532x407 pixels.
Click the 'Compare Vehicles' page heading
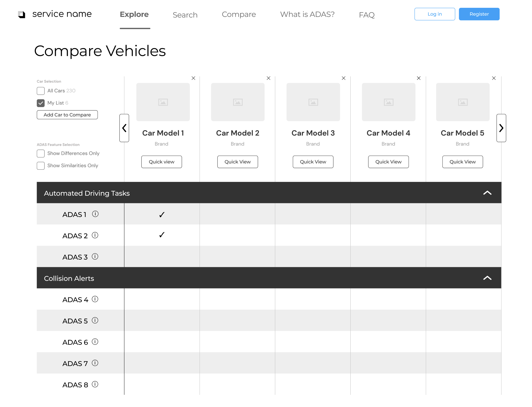tap(100, 51)
